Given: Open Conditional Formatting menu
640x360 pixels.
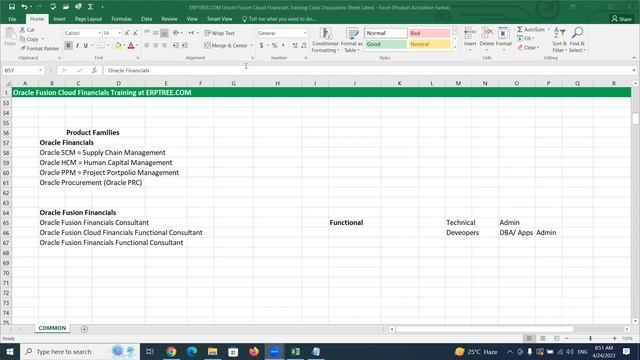Looking at the screenshot, I should tap(325, 40).
